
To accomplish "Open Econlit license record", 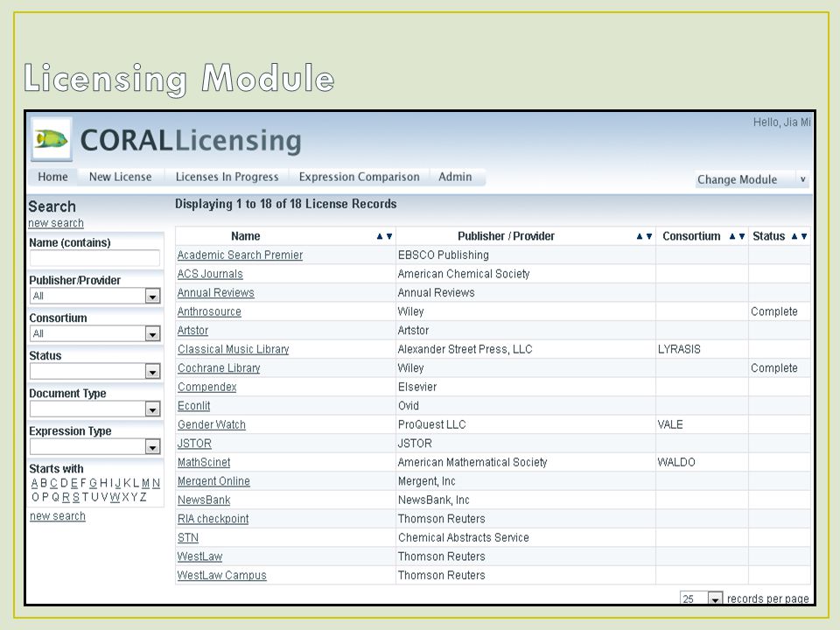I will pos(194,405).
